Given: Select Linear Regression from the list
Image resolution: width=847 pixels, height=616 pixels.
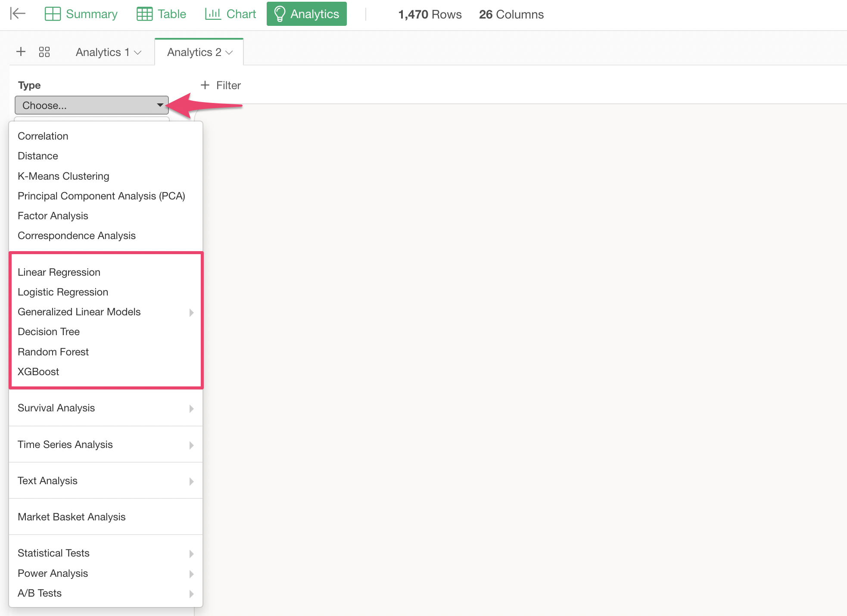Looking at the screenshot, I should tap(59, 272).
